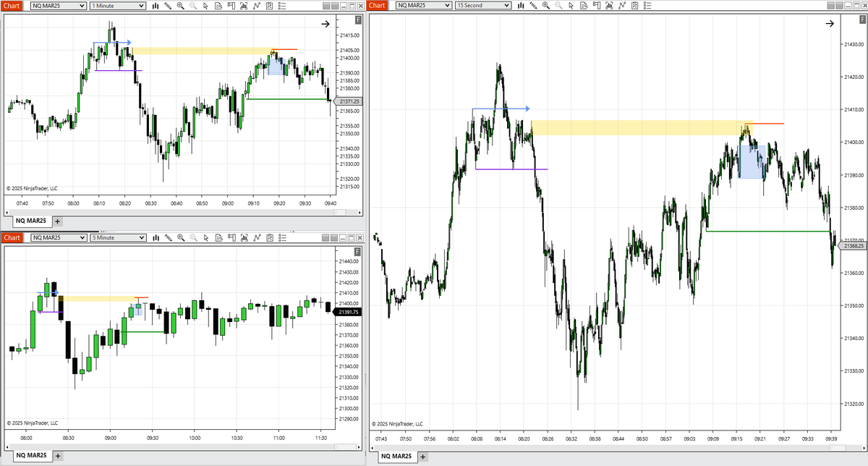Activate Zoom In on the 15 Second chart
The image size is (868, 466).
point(545,5)
